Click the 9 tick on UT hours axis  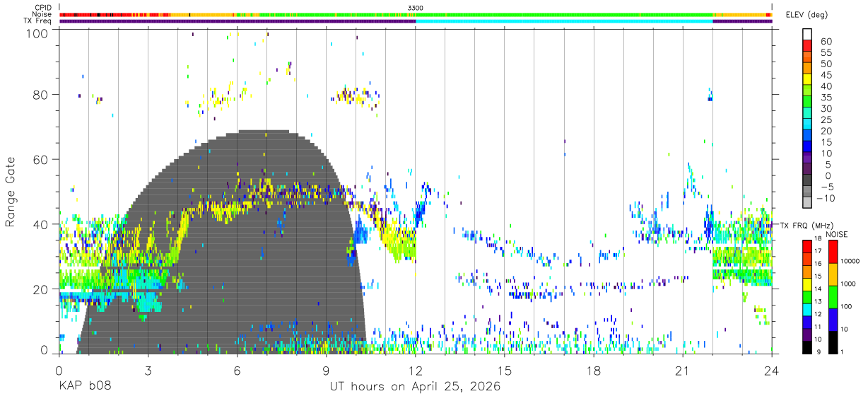click(327, 371)
